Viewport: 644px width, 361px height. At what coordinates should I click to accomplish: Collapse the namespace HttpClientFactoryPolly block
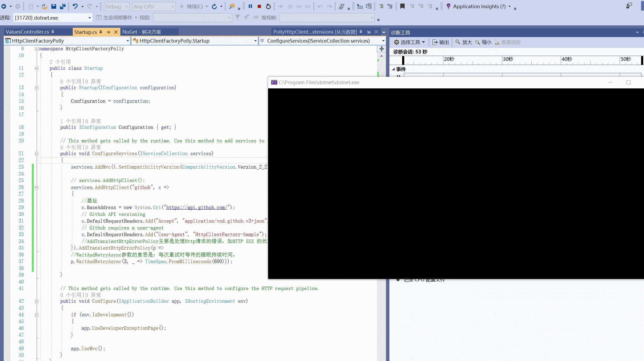pos(37,49)
